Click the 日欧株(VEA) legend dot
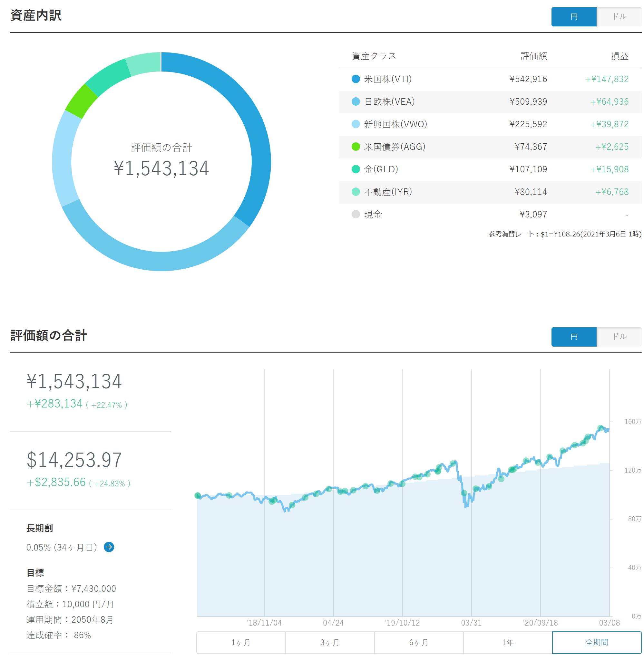 (356, 101)
